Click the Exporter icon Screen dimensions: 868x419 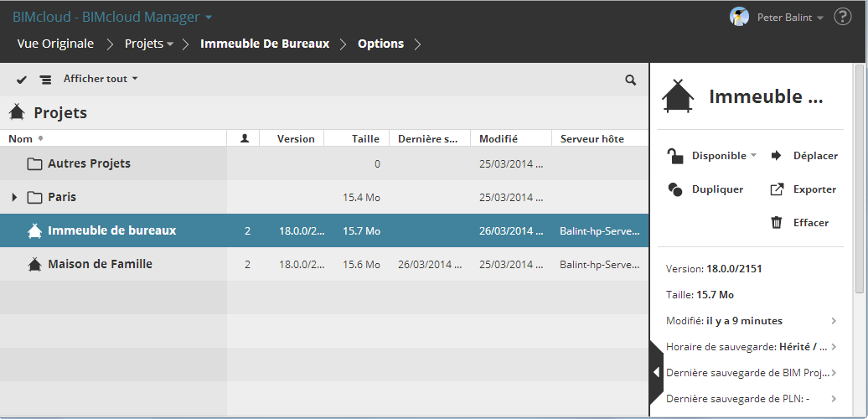coord(776,189)
